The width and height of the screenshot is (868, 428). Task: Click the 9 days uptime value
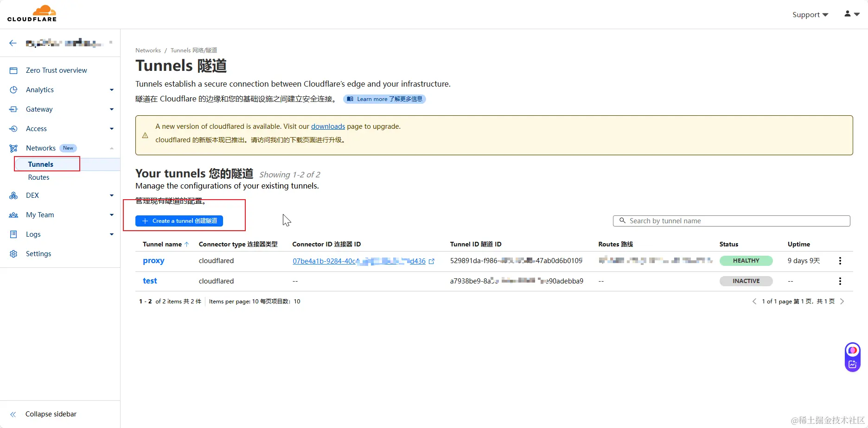[x=804, y=261]
